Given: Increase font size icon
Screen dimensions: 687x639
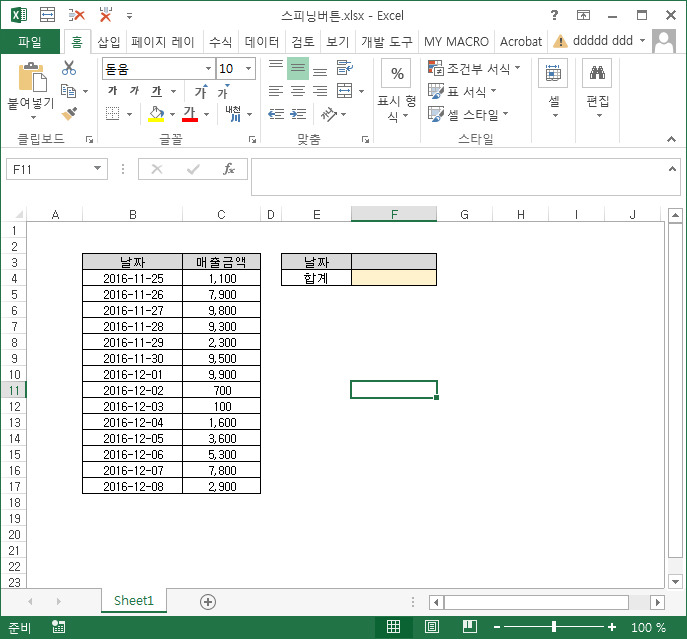Looking at the screenshot, I should [201, 91].
